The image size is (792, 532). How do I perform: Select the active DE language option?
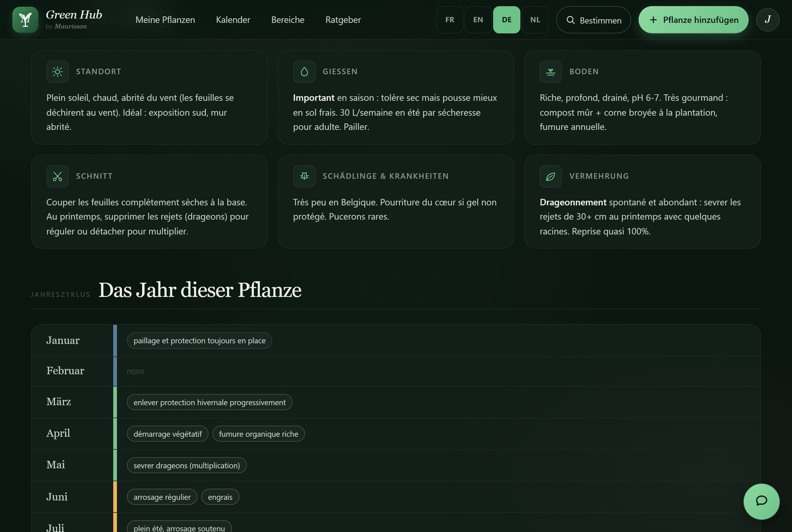(x=506, y=20)
